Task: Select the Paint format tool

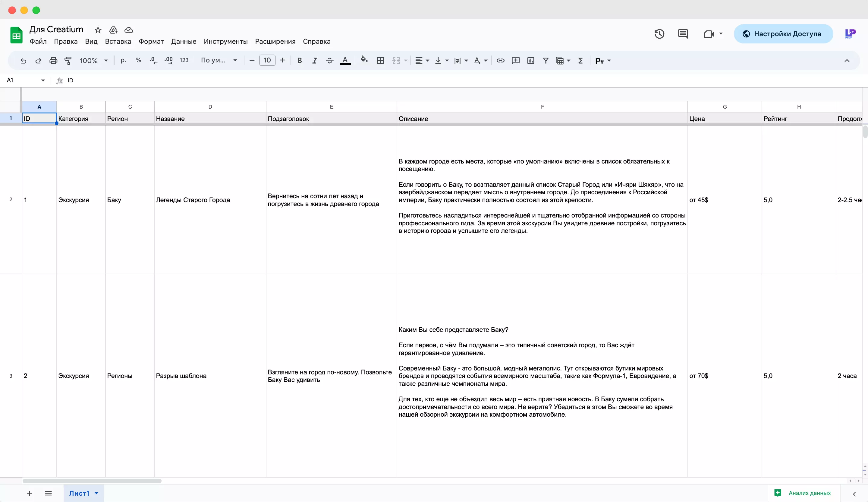Action: pos(68,61)
